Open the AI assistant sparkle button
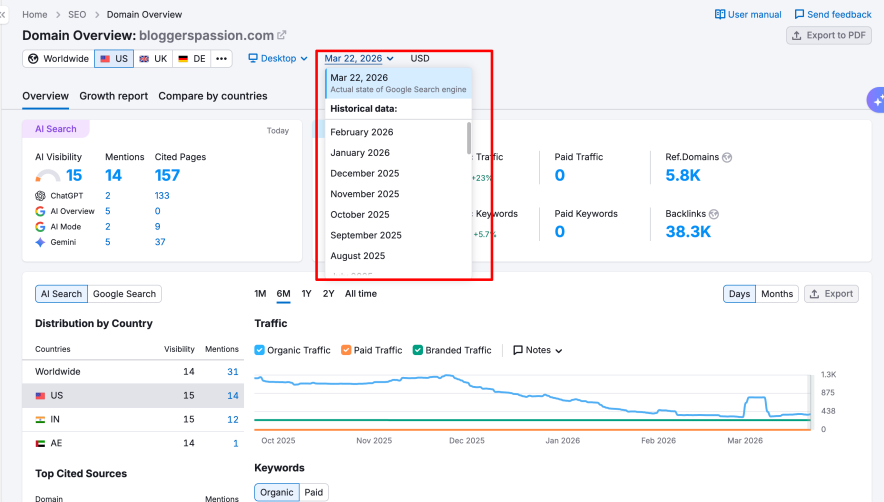This screenshot has height=502, width=884. [x=876, y=100]
